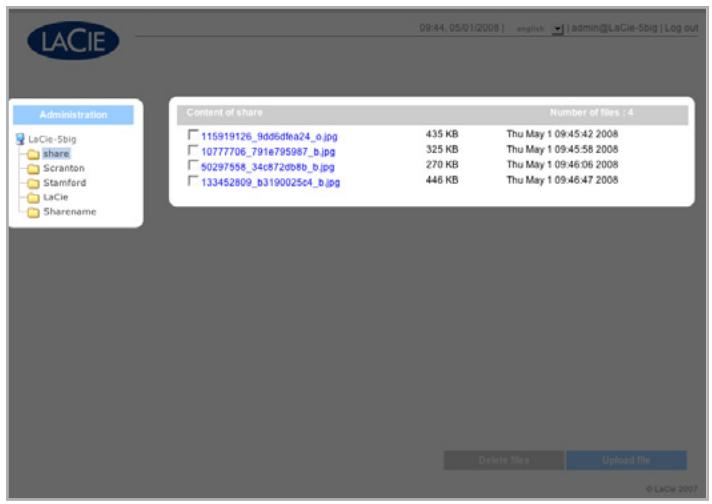Check the box for 10777706_791e795987_b.jpg
The image size is (712, 504).
click(193, 150)
